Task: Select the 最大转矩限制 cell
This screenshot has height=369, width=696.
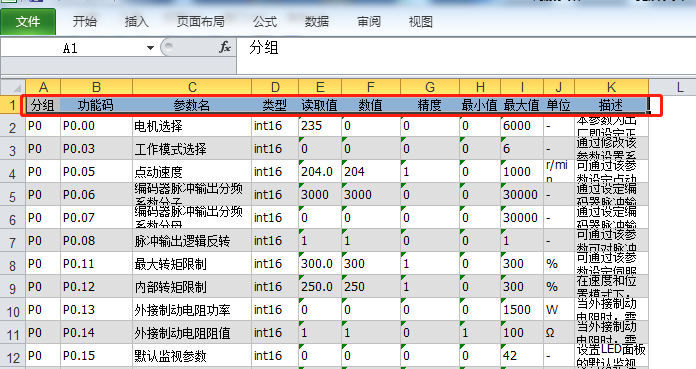Action: [192, 264]
